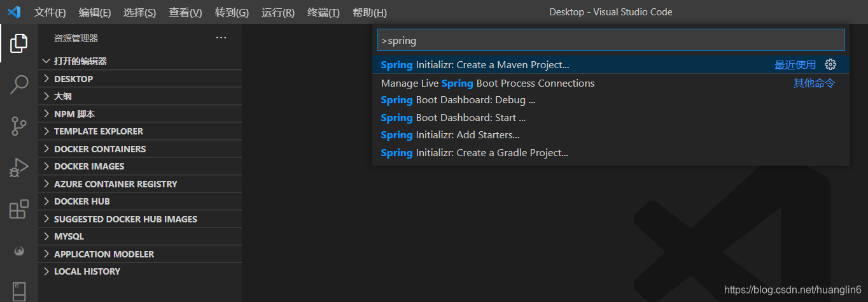Expand the 大纲 outline section
The image size is (868, 302).
click(140, 96)
